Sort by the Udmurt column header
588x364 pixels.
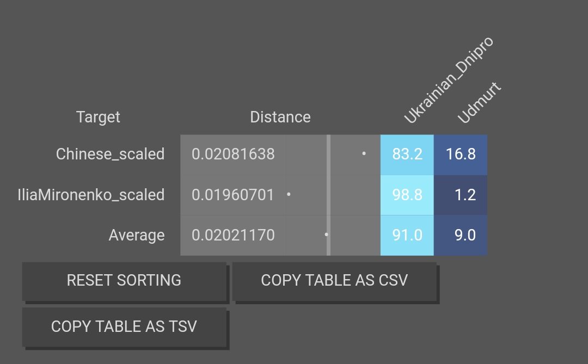pyautogui.click(x=479, y=103)
